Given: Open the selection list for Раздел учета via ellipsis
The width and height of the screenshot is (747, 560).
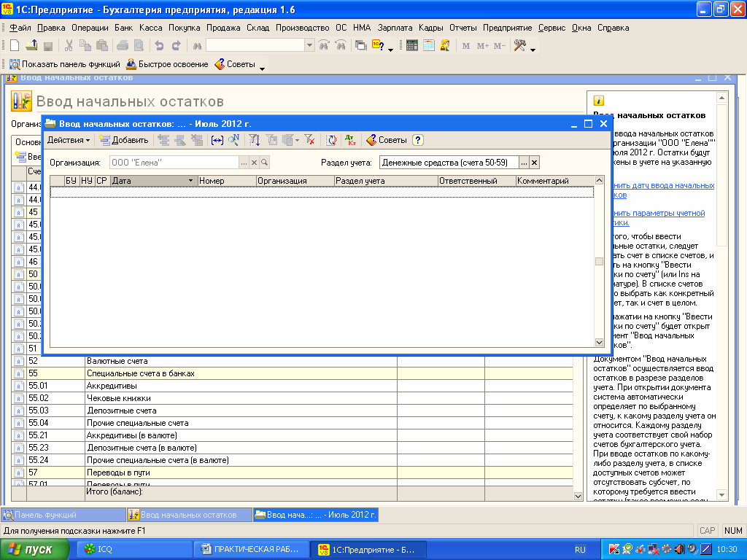Looking at the screenshot, I should tap(524, 163).
